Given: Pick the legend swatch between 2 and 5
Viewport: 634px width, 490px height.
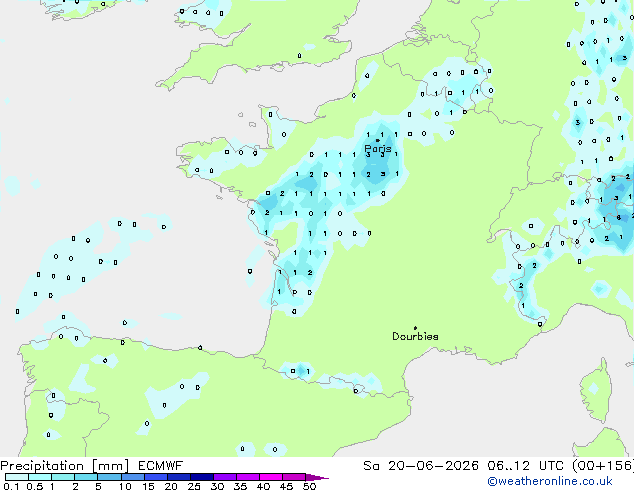Looking at the screenshot, I should point(86,477).
